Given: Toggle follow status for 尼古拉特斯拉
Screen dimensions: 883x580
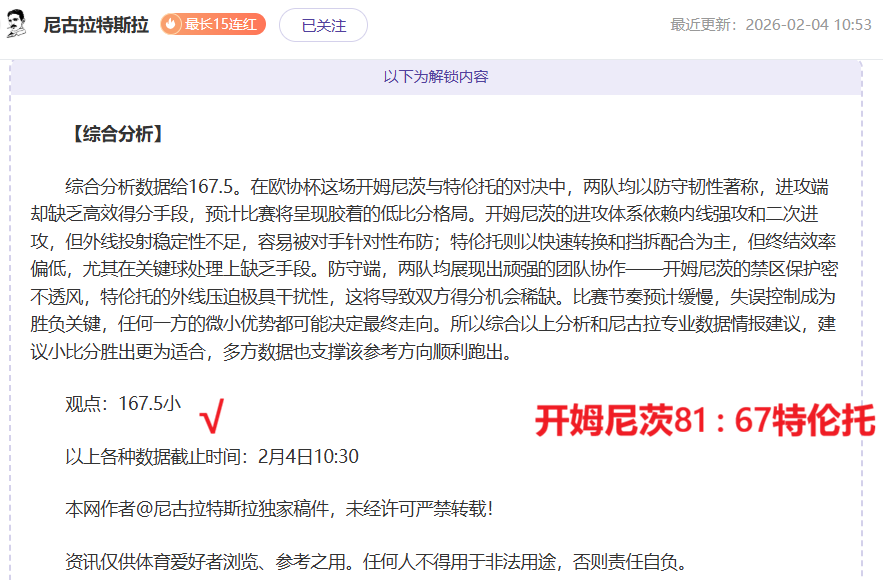Looking at the screenshot, I should coord(324,24).
